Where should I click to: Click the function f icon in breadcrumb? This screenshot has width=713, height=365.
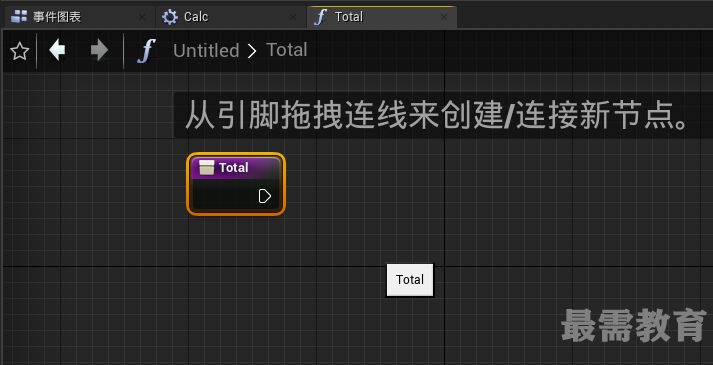pyautogui.click(x=146, y=50)
